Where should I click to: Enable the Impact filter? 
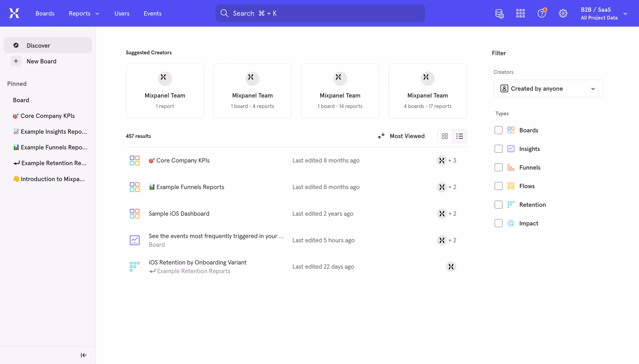click(x=498, y=223)
